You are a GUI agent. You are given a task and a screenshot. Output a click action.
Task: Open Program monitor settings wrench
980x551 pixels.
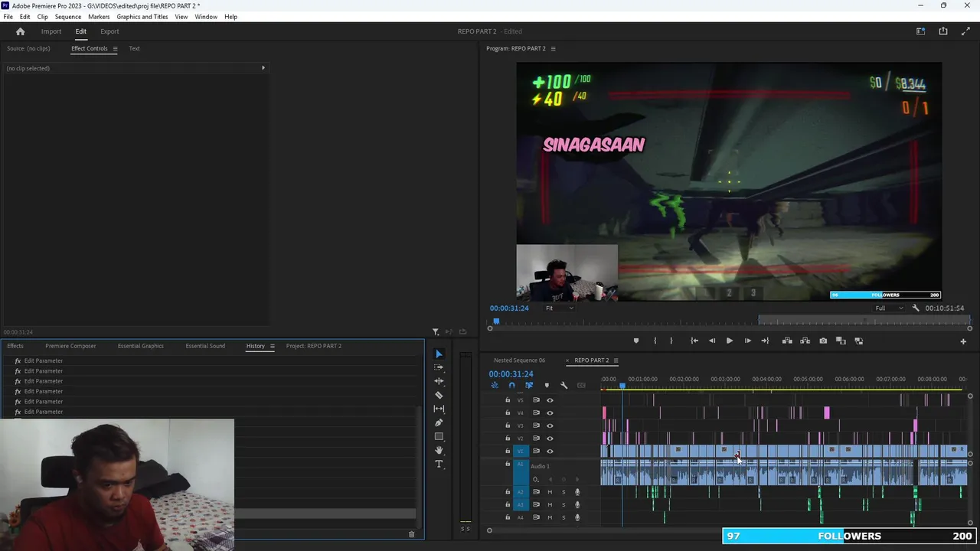coord(915,308)
